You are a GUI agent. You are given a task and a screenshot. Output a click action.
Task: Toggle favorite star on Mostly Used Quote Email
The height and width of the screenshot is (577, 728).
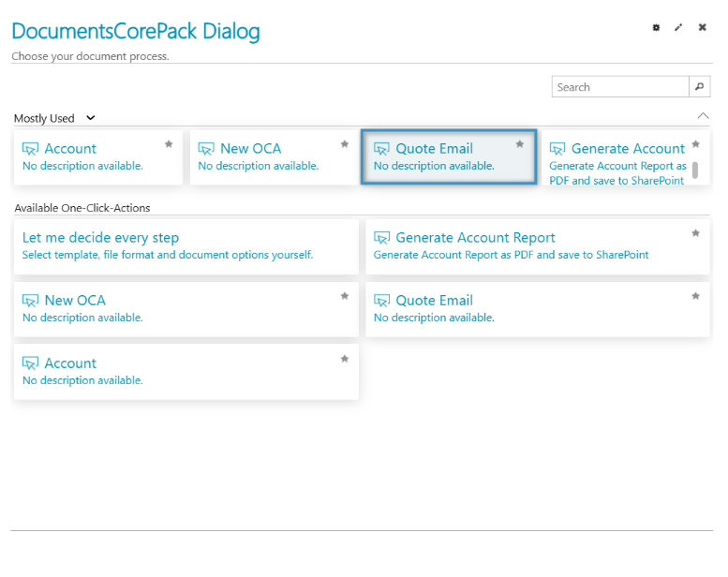520,144
